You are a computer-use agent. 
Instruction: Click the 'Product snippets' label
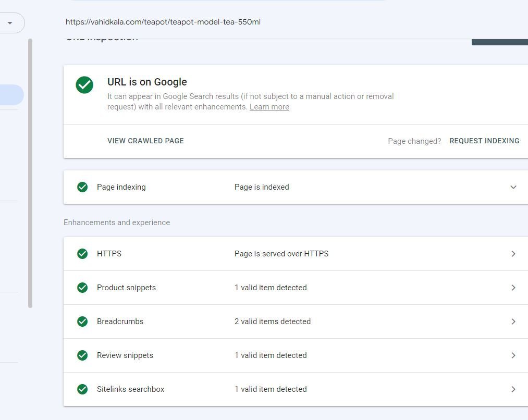[126, 288]
